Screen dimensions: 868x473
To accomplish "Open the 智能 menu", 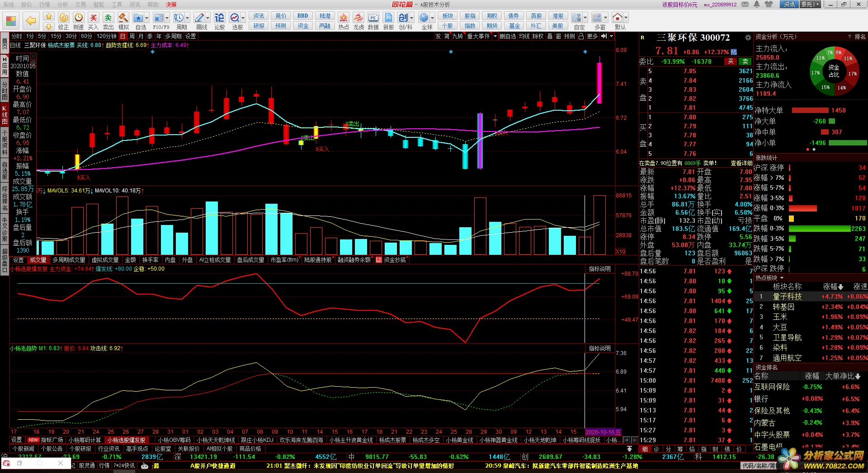I will [99, 4].
